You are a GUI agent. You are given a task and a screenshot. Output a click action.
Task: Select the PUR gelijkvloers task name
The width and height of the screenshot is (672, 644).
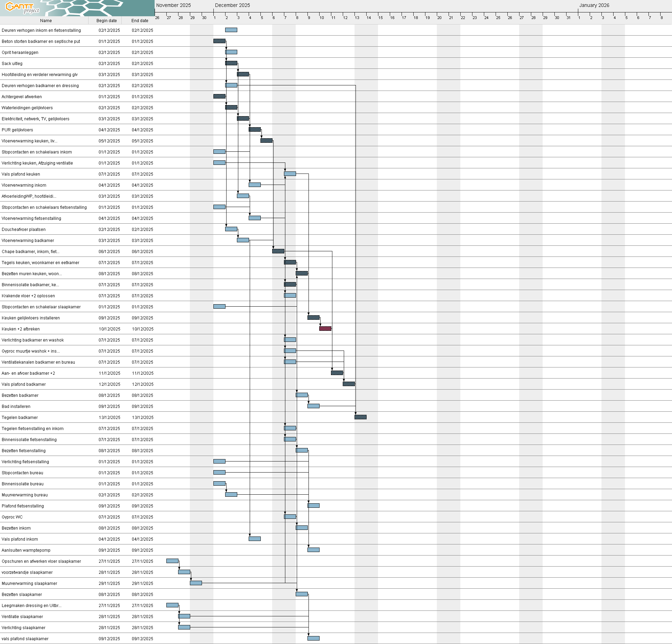coord(17,130)
